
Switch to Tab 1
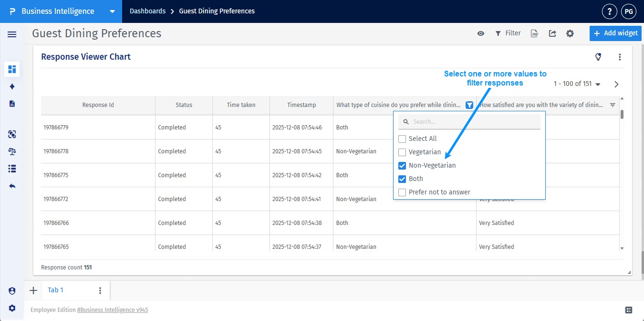[55, 290]
